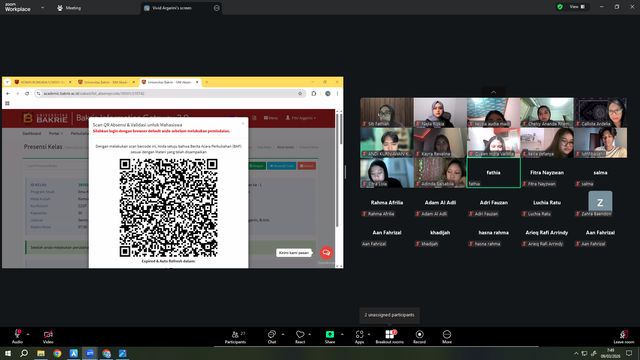640x360 pixels.
Task: Open the More options menu
Action: [x=447, y=337]
